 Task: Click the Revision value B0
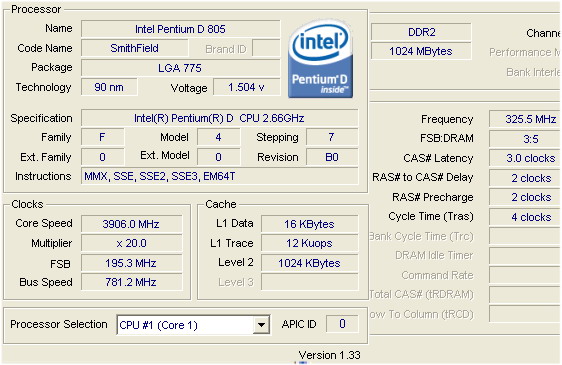[x=332, y=157]
